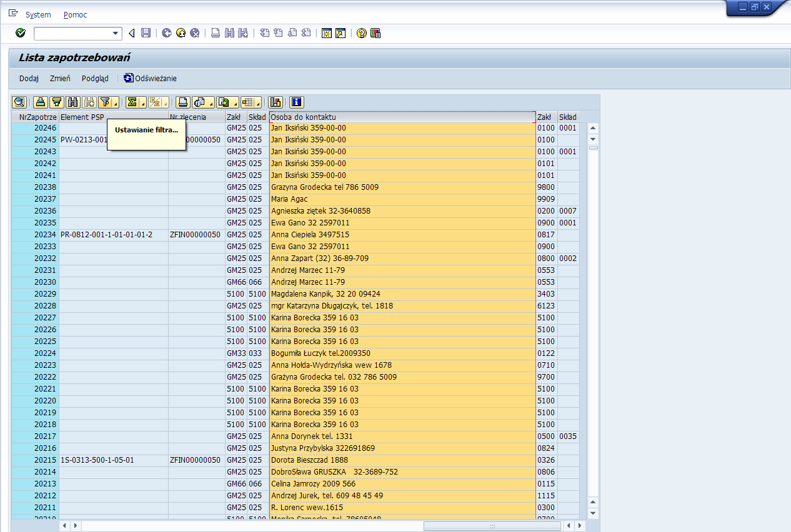Click the Choose layout icon

(247, 102)
